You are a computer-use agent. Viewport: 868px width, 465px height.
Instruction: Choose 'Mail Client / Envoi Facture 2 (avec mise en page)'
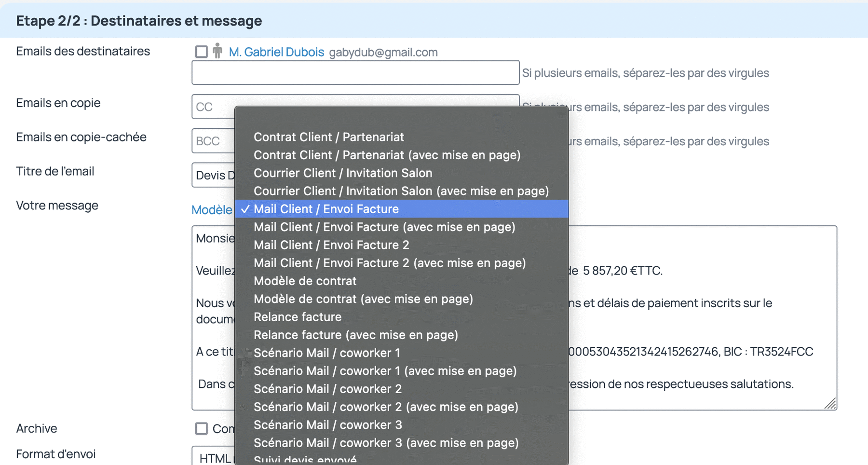tap(401, 263)
